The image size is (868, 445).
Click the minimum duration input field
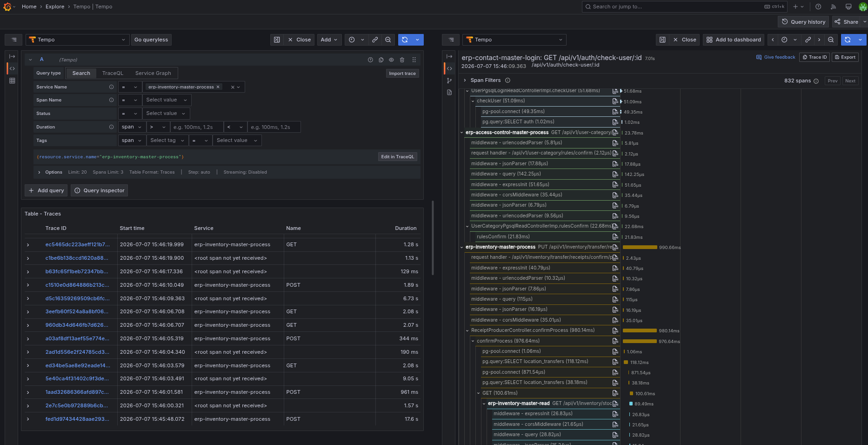196,127
